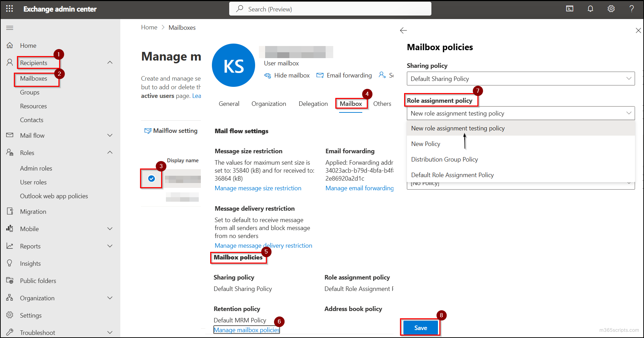Open the notifications bell icon
Viewport: 644px width, 338px height.
point(590,9)
